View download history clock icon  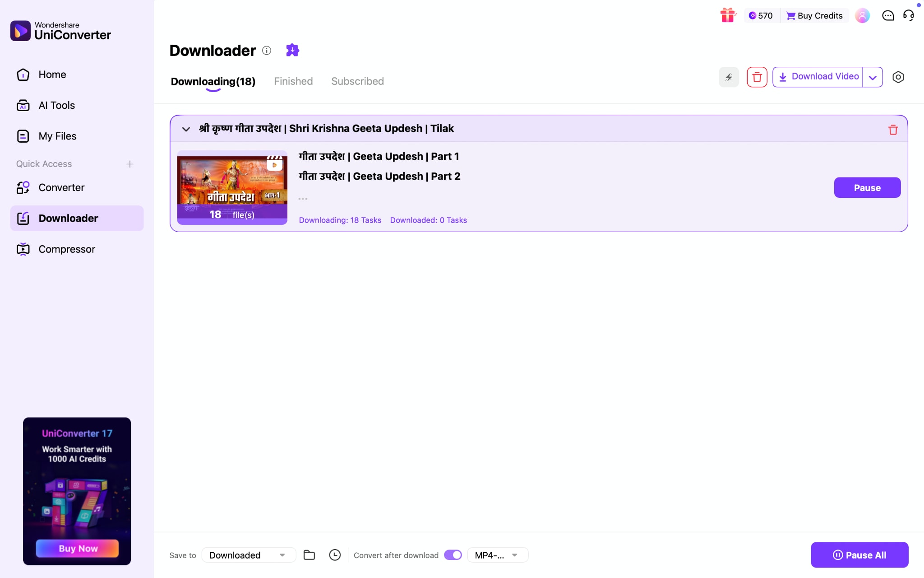[334, 555]
